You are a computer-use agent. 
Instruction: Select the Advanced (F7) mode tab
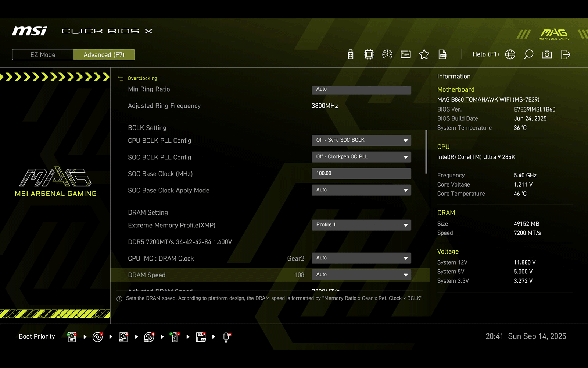click(x=104, y=55)
